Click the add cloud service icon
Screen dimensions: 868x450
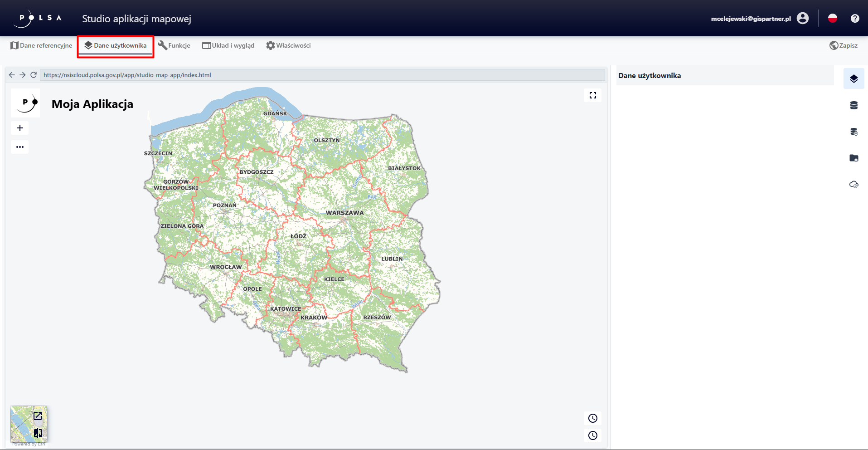[x=853, y=184]
